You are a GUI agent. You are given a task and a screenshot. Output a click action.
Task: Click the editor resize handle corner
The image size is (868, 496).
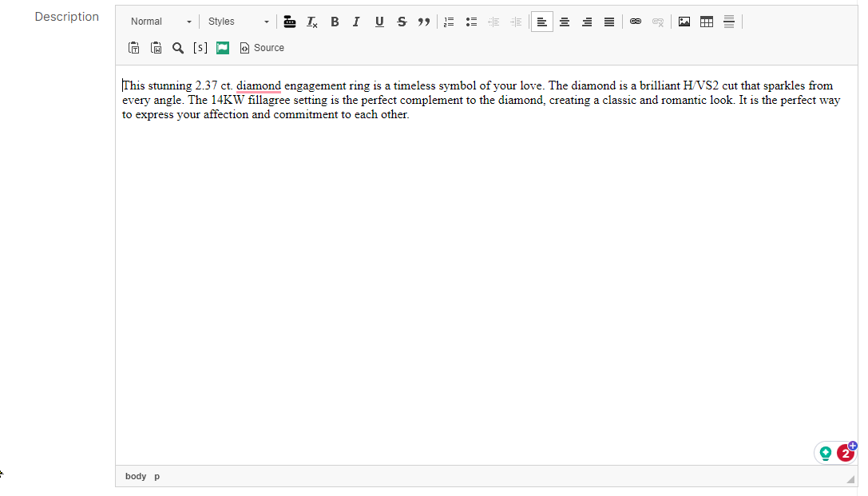point(851,479)
